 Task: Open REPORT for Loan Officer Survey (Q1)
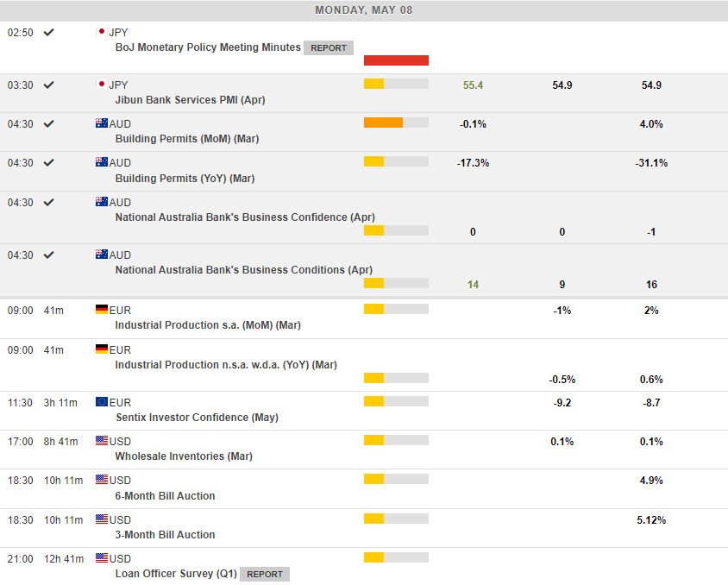click(x=265, y=574)
